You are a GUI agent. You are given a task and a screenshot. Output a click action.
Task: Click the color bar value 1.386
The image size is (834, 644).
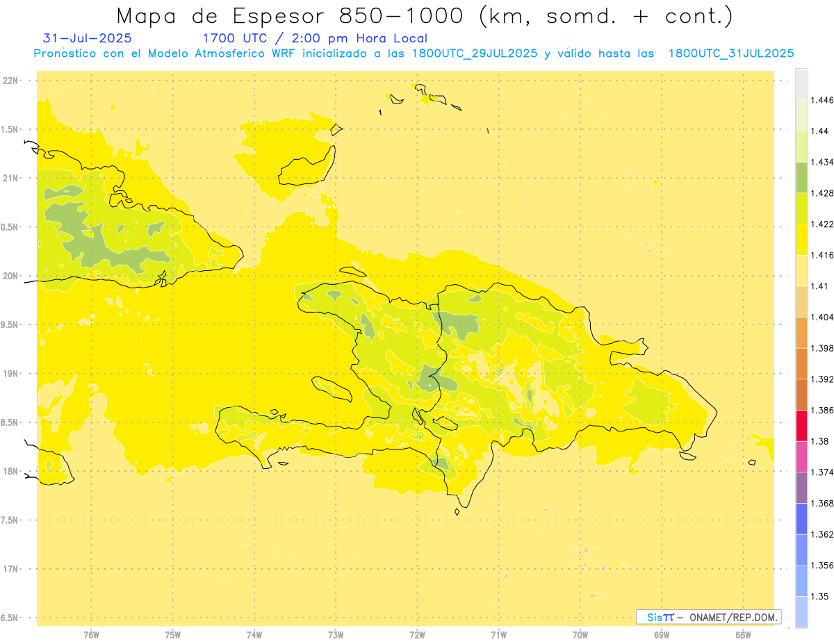(824, 411)
